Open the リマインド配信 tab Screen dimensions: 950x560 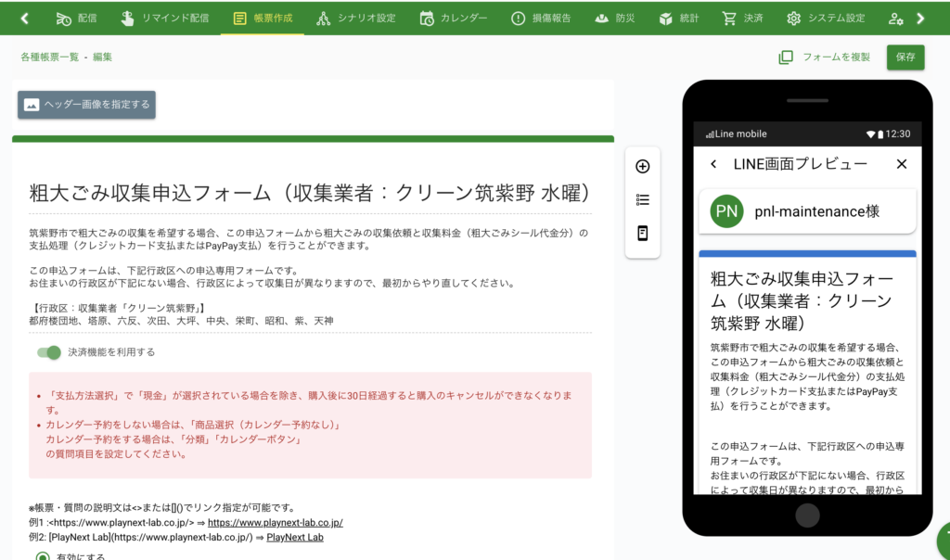tap(164, 19)
